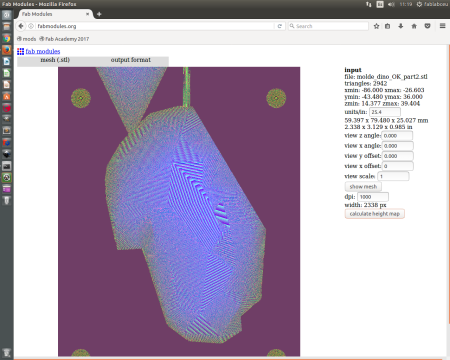Image resolution: width=450 pixels, height=360 pixels.
Task: Click the Firefox Search box
Action: pos(328,26)
